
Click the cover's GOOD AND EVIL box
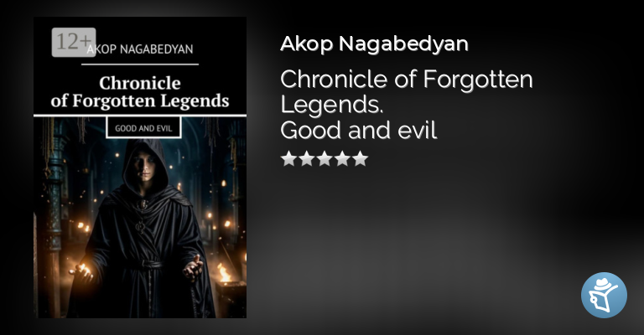click(143, 128)
